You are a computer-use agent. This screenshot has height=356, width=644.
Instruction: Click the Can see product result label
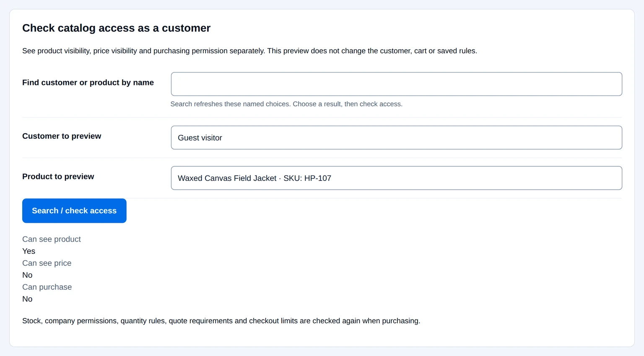[x=52, y=239]
